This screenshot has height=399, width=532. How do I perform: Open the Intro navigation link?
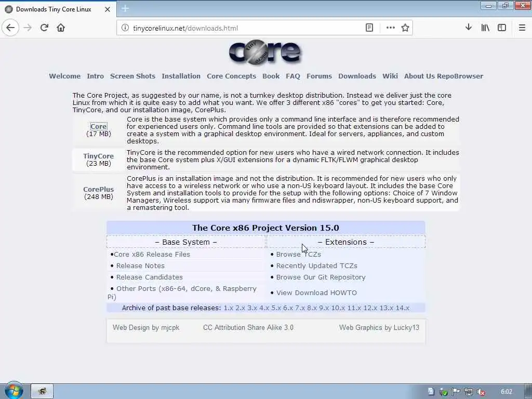point(96,76)
